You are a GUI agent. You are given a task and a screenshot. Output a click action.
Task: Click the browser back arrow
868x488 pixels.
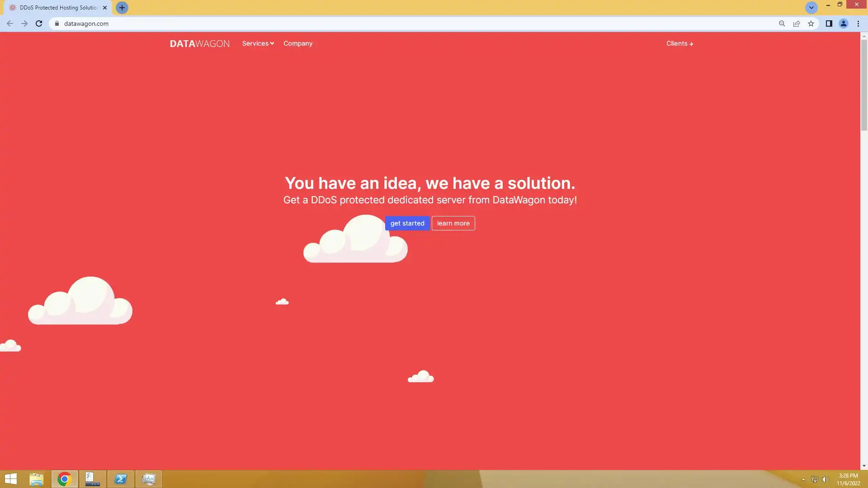[9, 23]
